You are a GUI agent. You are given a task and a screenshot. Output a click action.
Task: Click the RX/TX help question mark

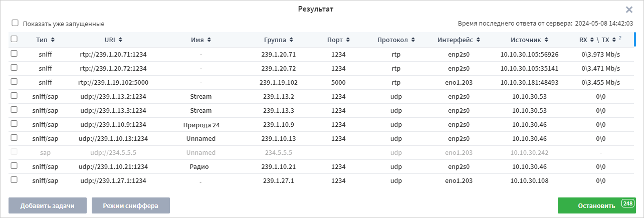pos(620,38)
